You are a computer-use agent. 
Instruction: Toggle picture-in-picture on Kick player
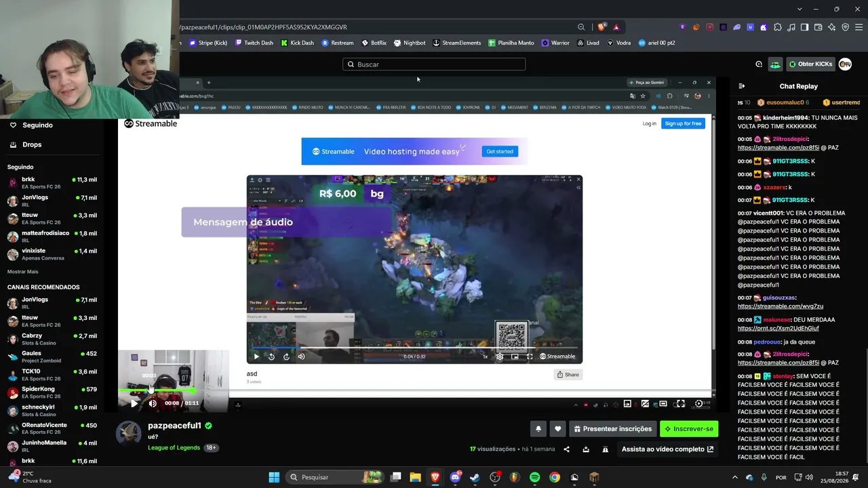[627, 404]
